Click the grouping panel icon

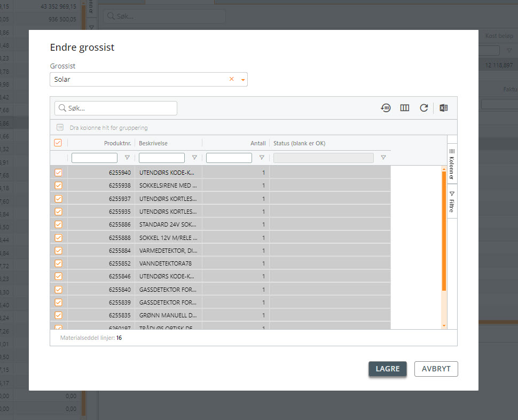coord(60,127)
